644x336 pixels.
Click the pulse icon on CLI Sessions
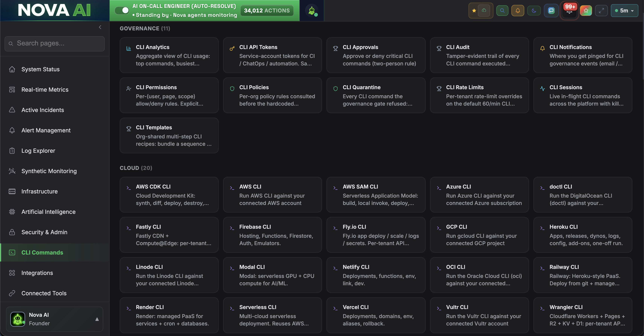tap(542, 88)
